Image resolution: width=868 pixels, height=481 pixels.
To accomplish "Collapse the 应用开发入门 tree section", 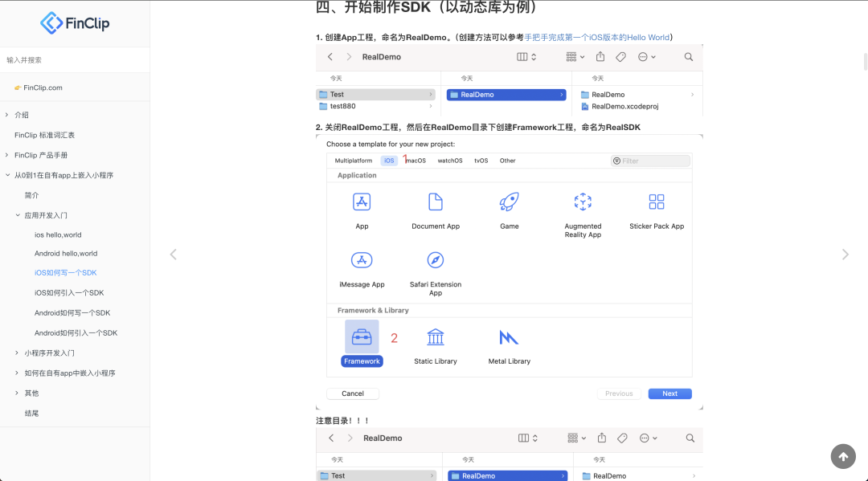I will click(x=18, y=215).
